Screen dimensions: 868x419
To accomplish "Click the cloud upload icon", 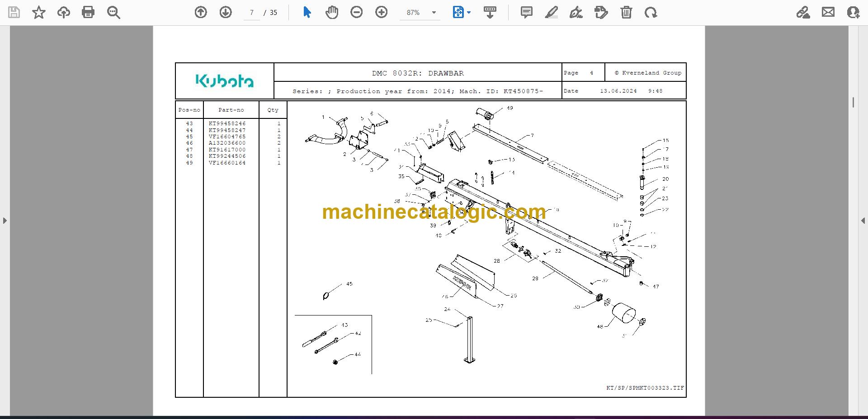I will tap(63, 12).
